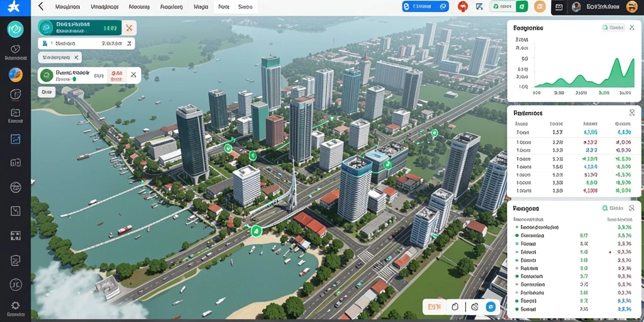Viewport: 644px width, 322px height.
Task: Click the grid sidebar icon
Action: point(15,235)
